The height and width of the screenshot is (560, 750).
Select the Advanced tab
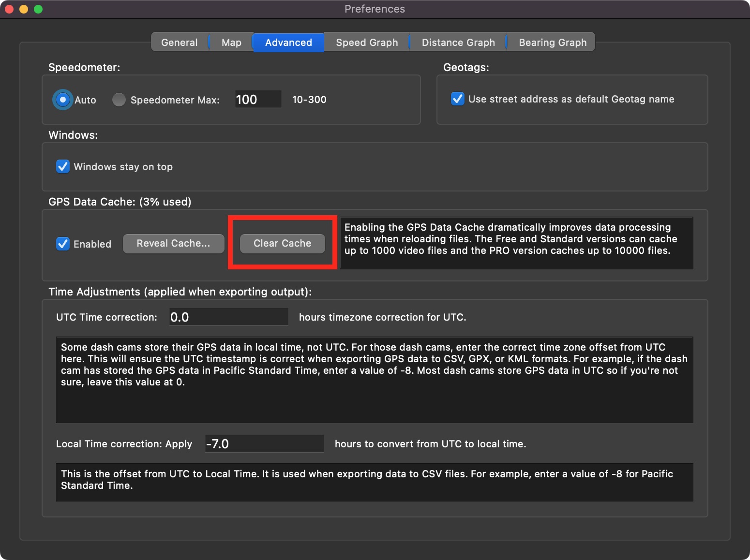288,43
